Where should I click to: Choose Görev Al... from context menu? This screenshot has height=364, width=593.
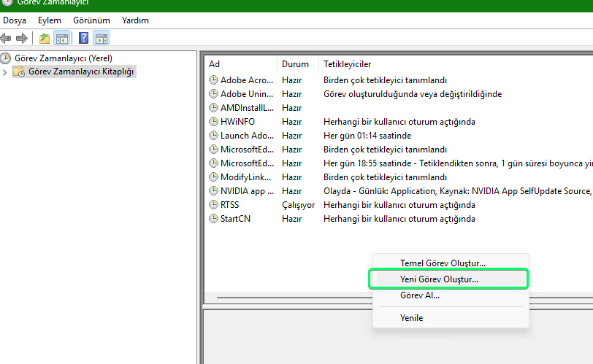coord(451,295)
